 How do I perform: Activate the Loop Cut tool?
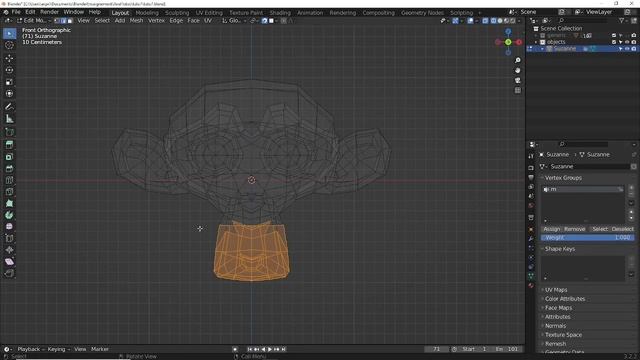coord(9,180)
